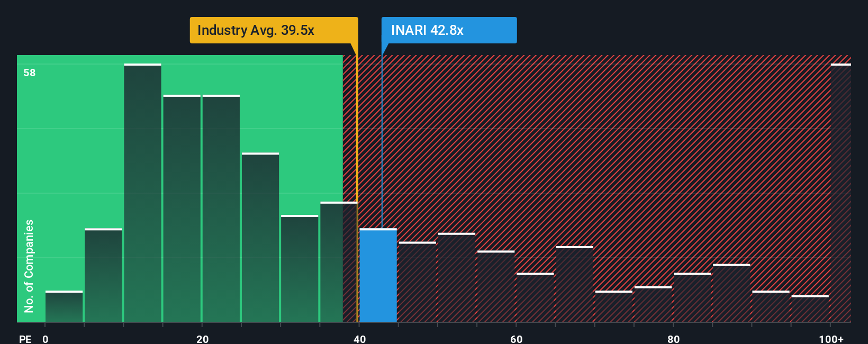Click the bar for the 50-55 PE range
The height and width of the screenshot is (344, 868).
click(x=457, y=277)
